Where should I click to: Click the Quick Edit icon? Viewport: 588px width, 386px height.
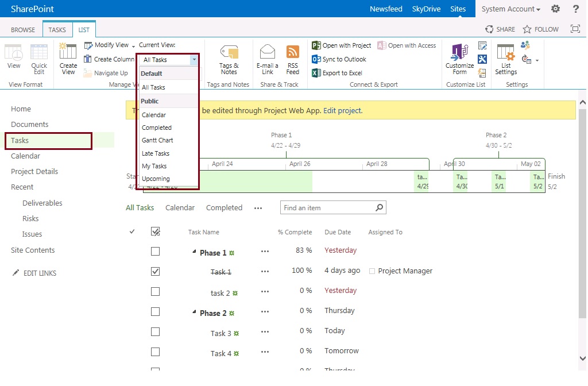click(x=39, y=52)
